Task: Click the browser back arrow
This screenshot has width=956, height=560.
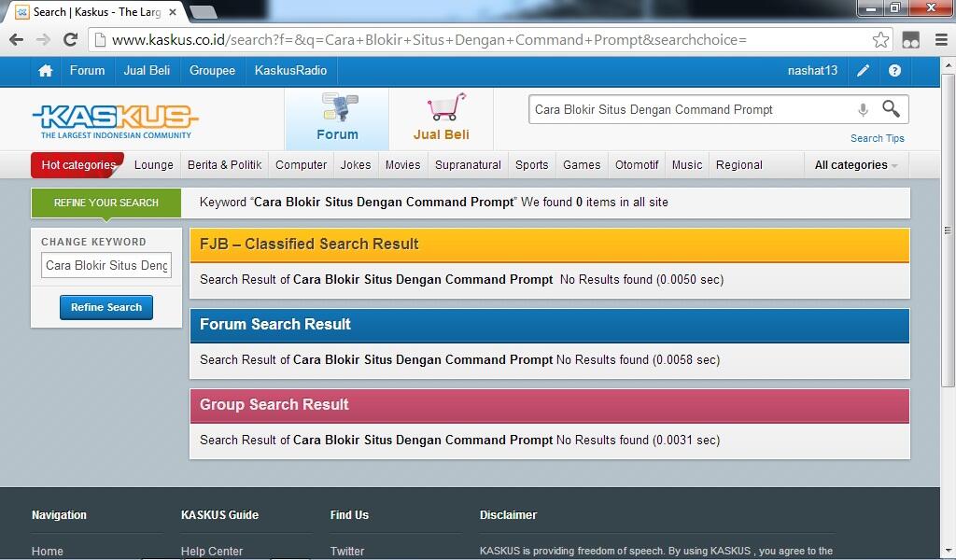Action: click(x=17, y=39)
